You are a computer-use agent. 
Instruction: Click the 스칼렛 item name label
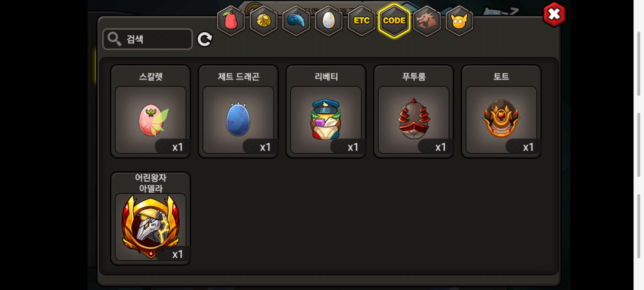(x=151, y=77)
